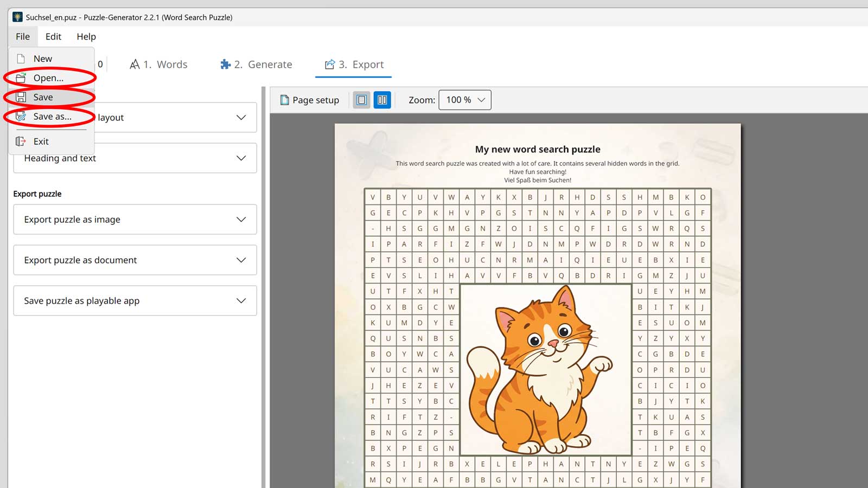Open Page setup
The image size is (868, 488).
click(x=310, y=100)
